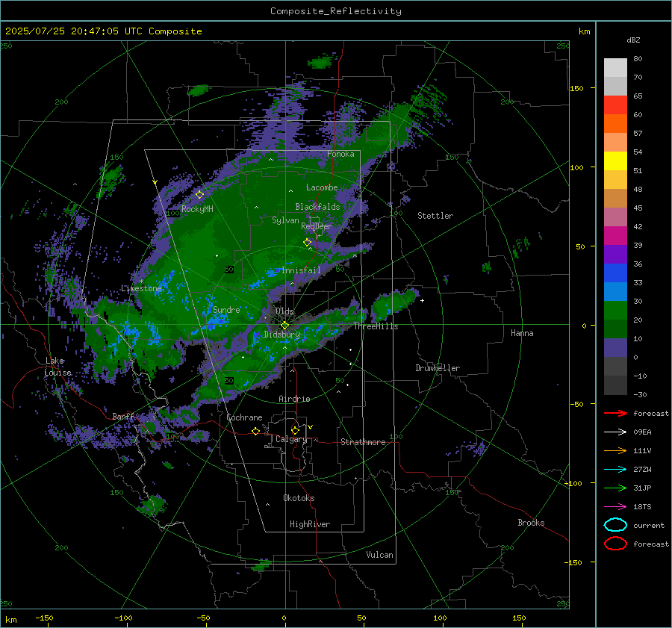
Task: Select yellow diamond marker beside Cochrane
Action: [255, 431]
